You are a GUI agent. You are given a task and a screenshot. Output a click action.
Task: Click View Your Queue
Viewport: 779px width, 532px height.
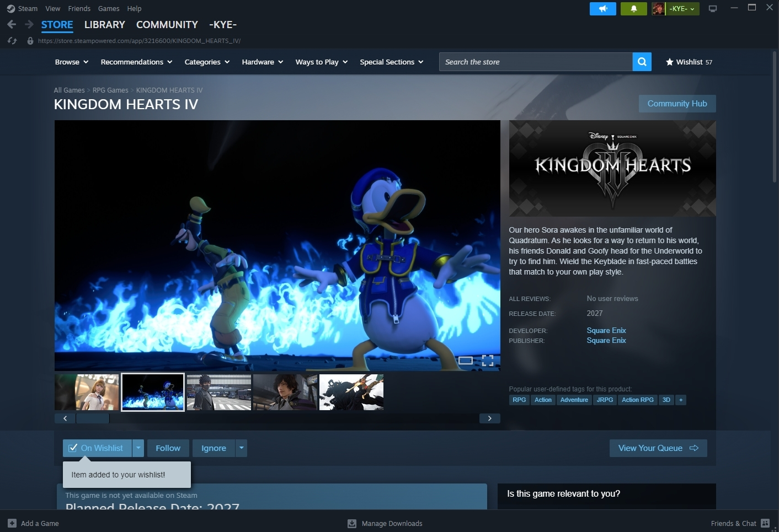pyautogui.click(x=658, y=448)
